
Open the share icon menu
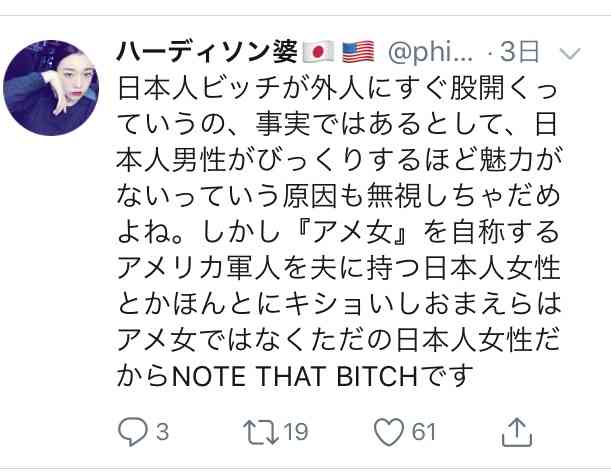pos(515,432)
